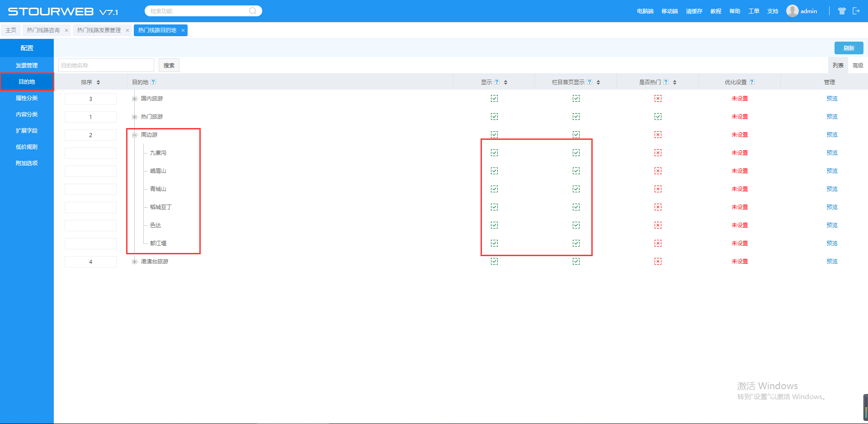Click the help icon beside 优化设置 header
Viewport: 868px width, 424px height.
(752, 82)
